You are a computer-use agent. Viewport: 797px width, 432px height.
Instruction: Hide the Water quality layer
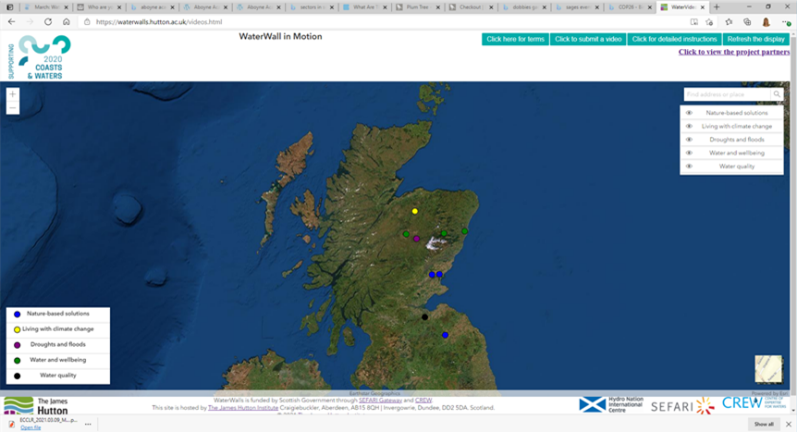pos(689,166)
